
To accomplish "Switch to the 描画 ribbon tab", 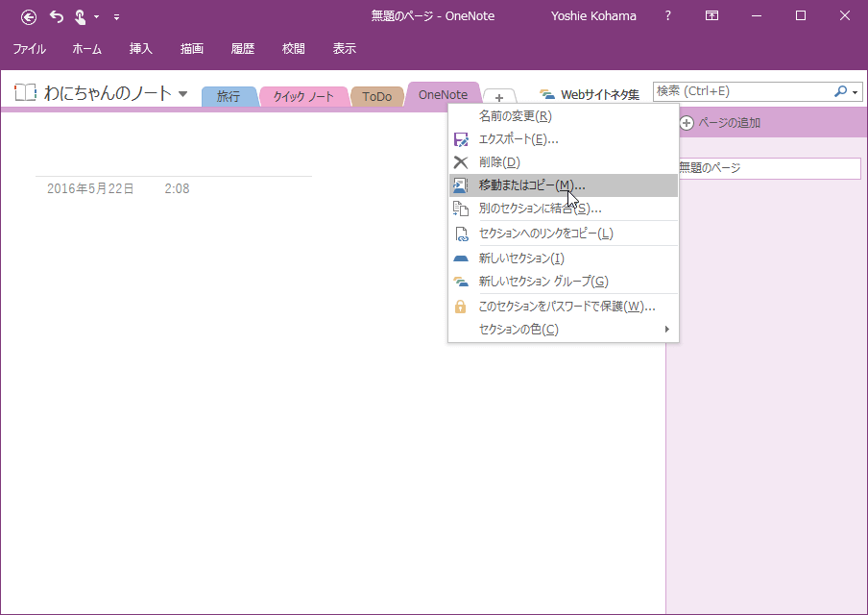I will point(191,49).
